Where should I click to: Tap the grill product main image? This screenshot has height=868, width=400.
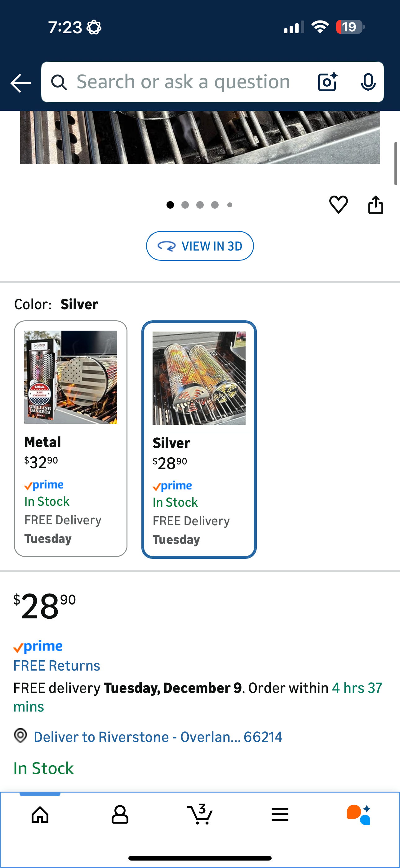[x=200, y=138]
